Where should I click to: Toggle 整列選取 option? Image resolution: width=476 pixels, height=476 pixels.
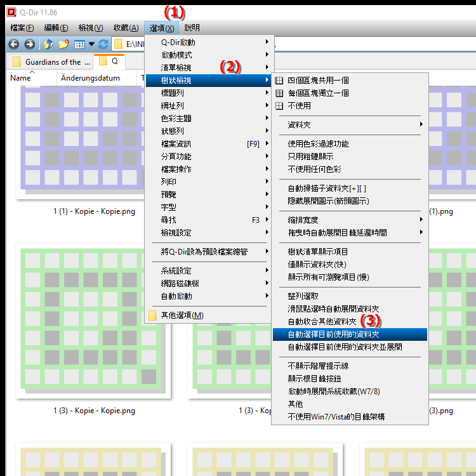350,296
